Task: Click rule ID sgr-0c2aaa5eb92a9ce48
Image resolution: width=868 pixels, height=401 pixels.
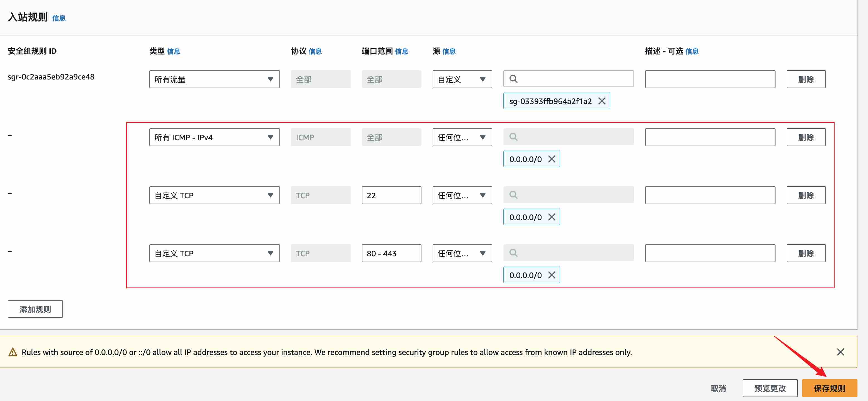Action: [51, 77]
